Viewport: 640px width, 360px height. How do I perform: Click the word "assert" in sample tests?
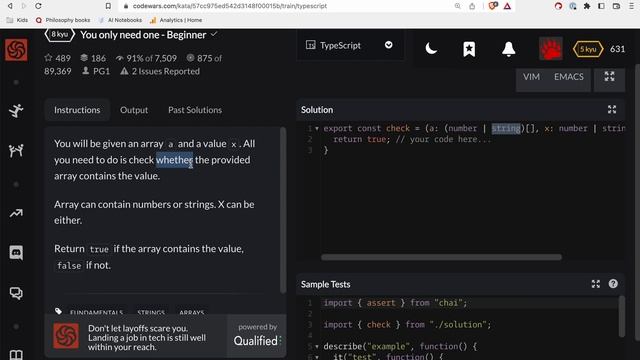pos(381,303)
